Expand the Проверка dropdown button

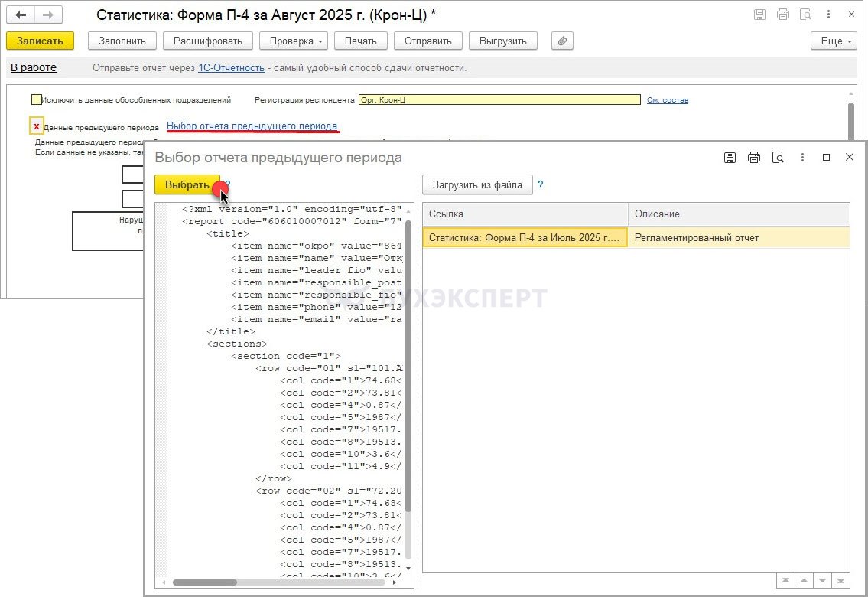click(x=294, y=41)
